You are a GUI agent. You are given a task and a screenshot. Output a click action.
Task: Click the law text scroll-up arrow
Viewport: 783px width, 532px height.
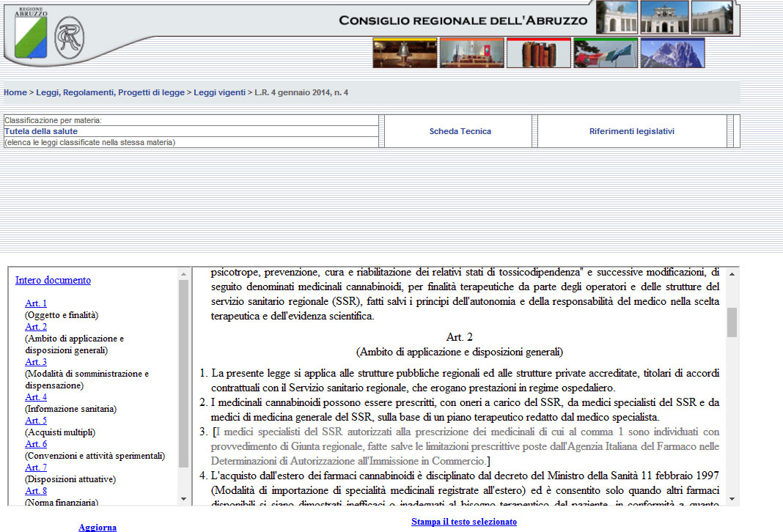(x=732, y=273)
